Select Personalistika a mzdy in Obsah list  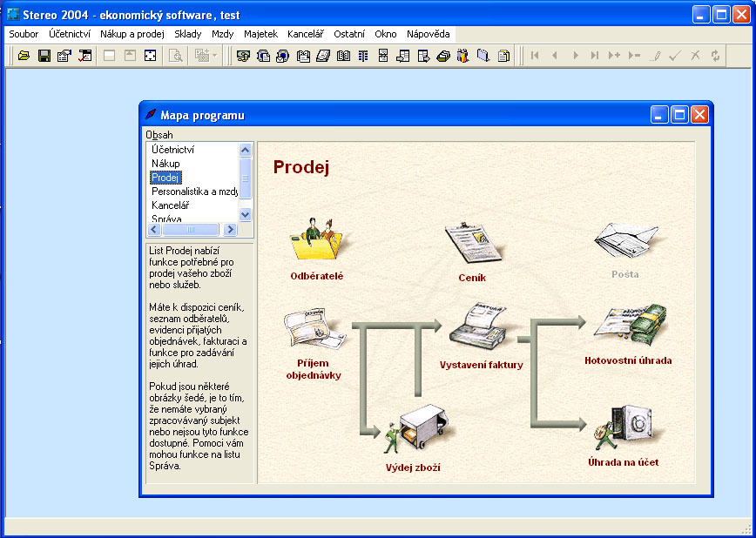(194, 192)
